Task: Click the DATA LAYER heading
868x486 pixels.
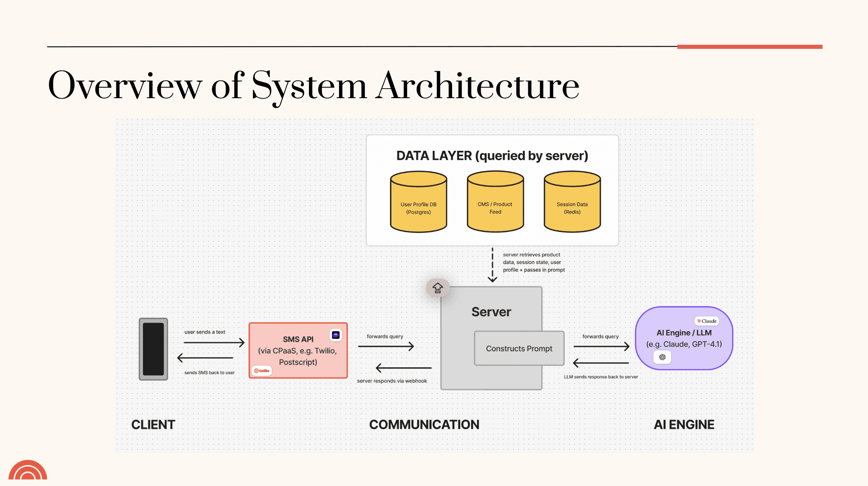Action: pos(492,156)
